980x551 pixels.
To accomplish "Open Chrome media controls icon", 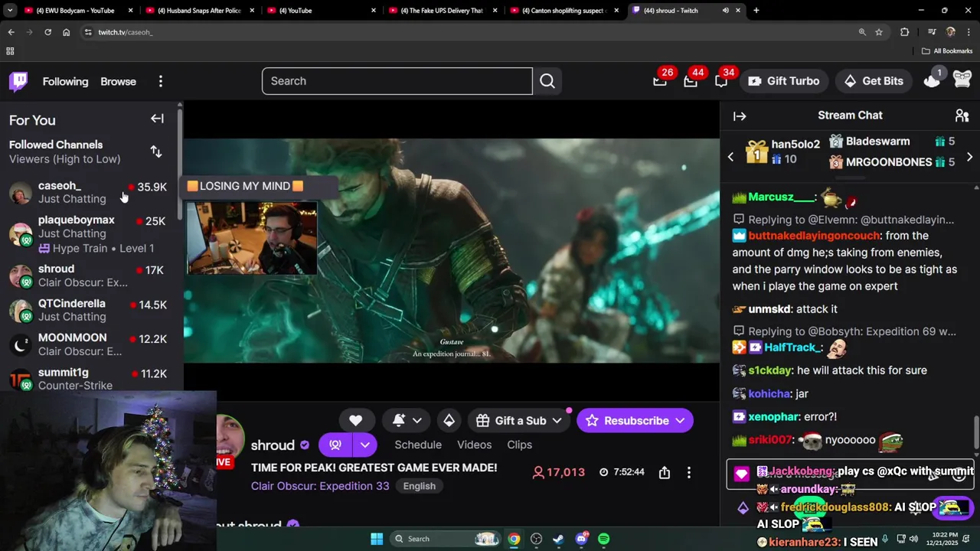I will 932,32.
